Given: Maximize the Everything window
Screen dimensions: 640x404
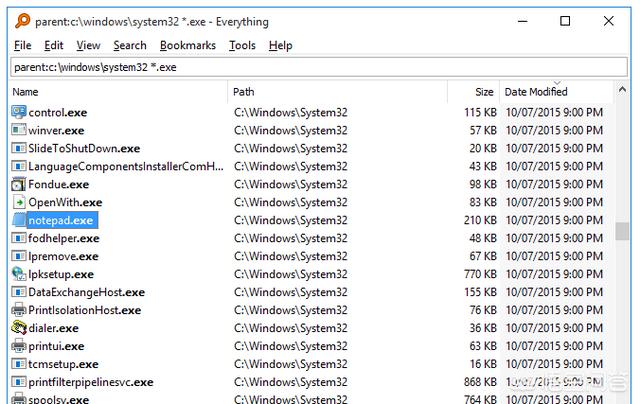Looking at the screenshot, I should pyautogui.click(x=565, y=21).
